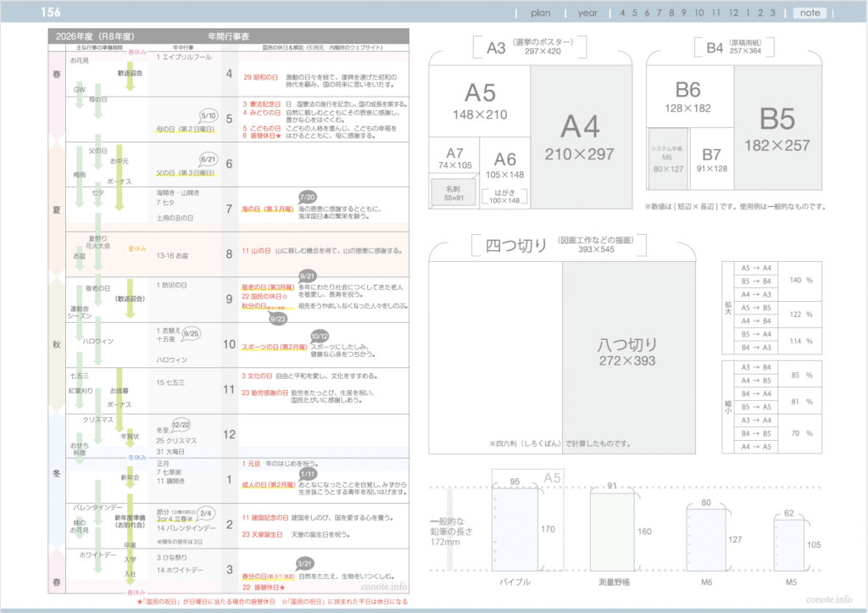Click the 6/21 Father's Day date bubble
Image resolution: width=868 pixels, height=613 pixels.
point(209,159)
